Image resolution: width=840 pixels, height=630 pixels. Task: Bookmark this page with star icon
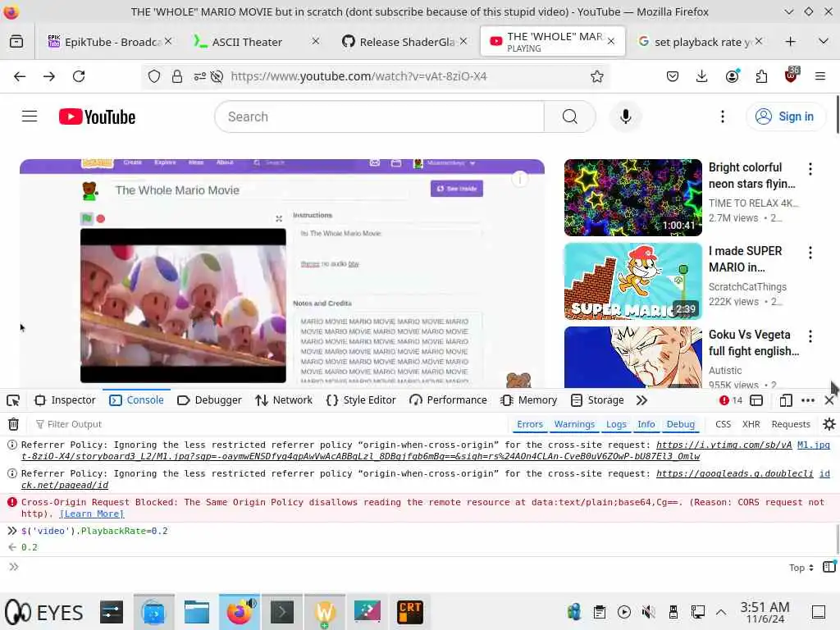[x=597, y=76]
